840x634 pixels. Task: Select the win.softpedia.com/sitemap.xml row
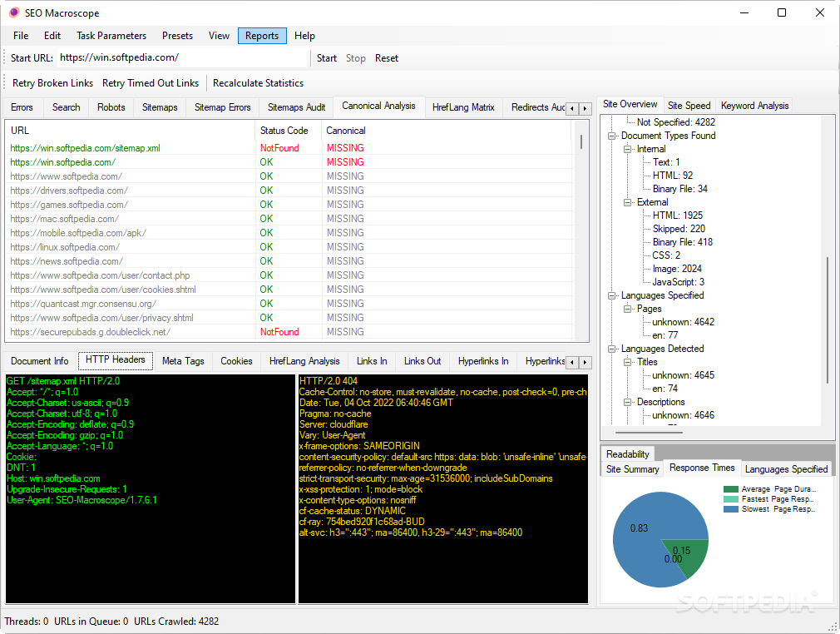289,148
